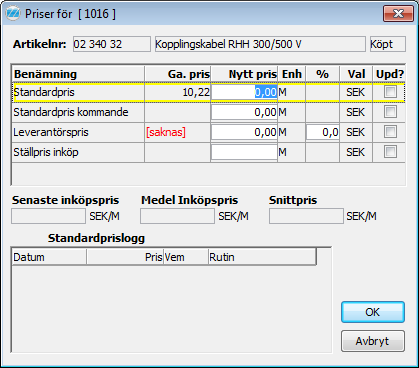Click empty Nytt pris field for Ställpris inköp

pyautogui.click(x=244, y=152)
